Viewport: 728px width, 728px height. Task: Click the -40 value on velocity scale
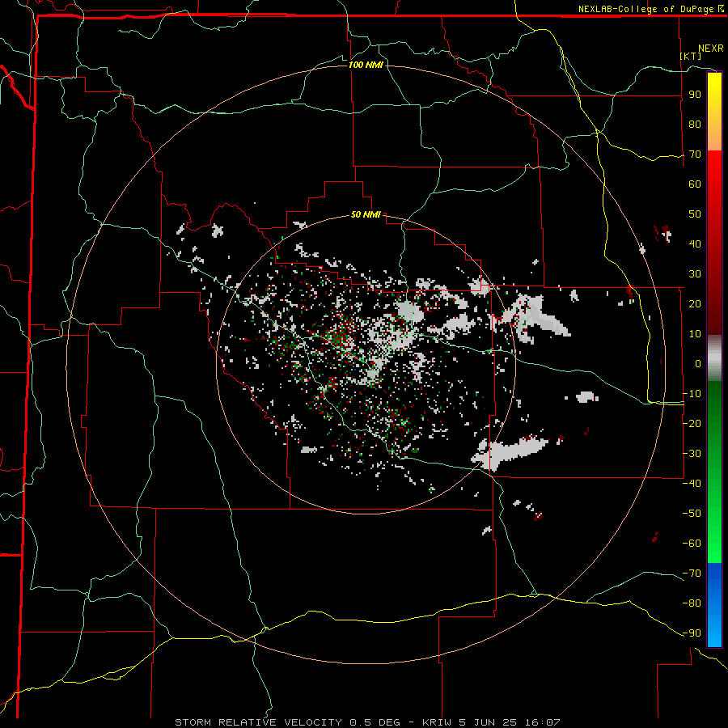(692, 484)
